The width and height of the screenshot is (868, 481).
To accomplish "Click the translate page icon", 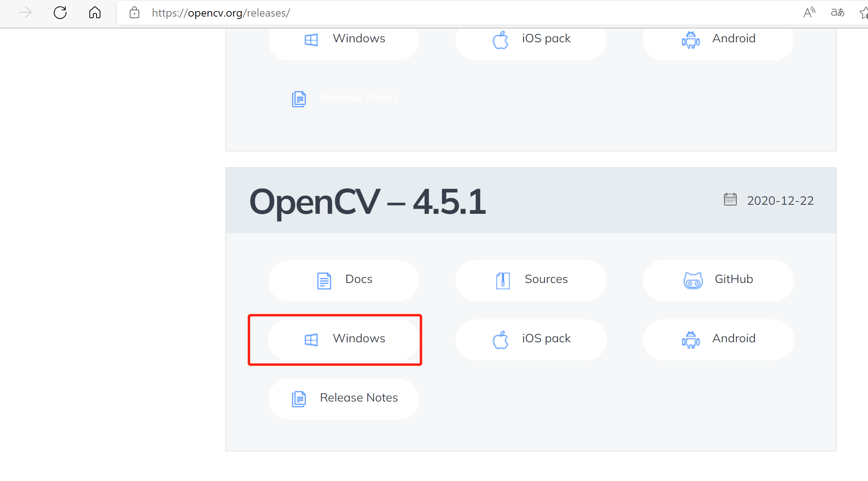I will tap(838, 13).
